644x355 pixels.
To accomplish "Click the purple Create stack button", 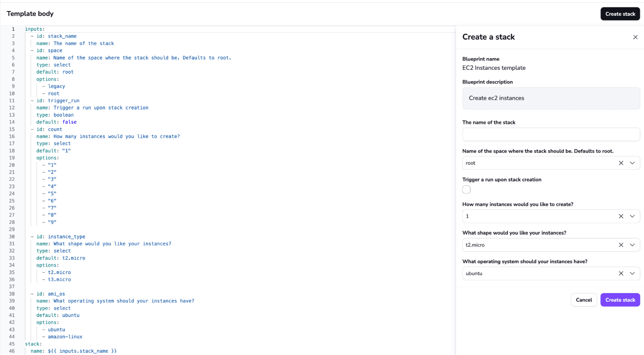I will click(620, 300).
